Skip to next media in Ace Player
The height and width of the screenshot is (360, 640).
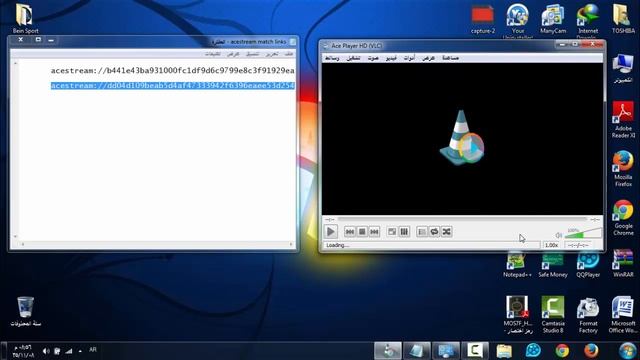pyautogui.click(x=374, y=232)
